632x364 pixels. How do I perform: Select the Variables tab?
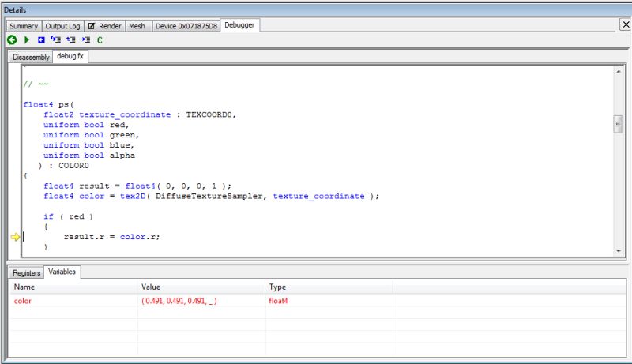(62, 272)
